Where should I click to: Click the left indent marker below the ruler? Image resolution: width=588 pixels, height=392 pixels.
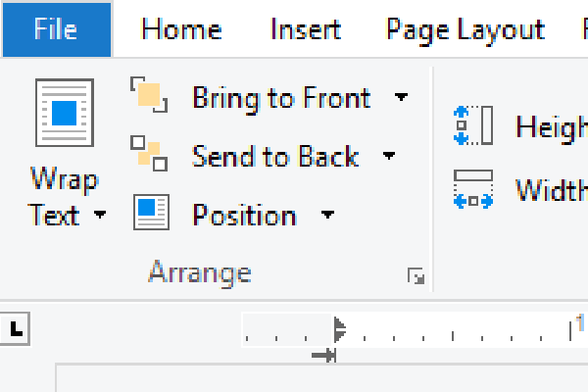coord(324,355)
